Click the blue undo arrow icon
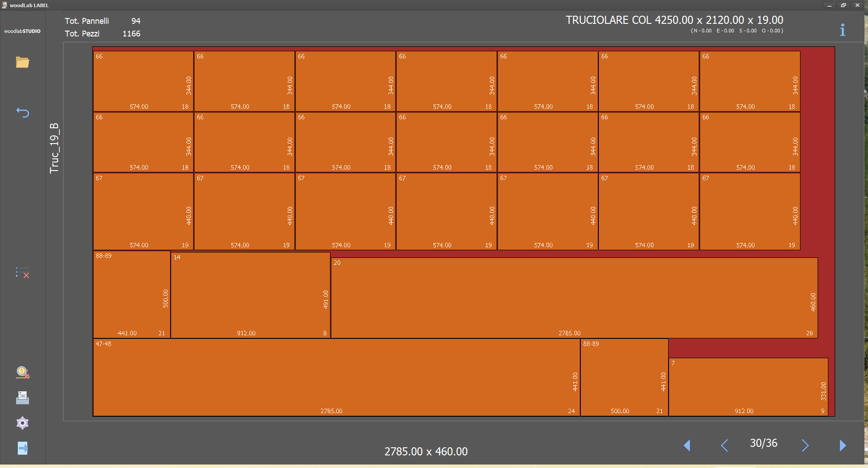This screenshot has height=468, width=868. [23, 112]
